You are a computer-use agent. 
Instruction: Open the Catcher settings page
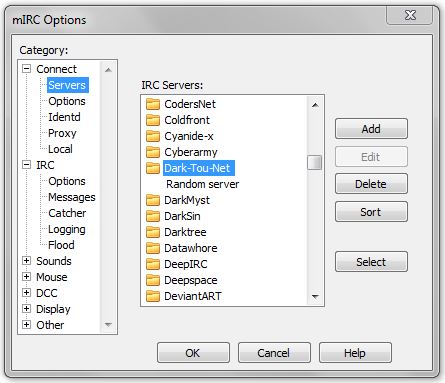click(x=67, y=213)
